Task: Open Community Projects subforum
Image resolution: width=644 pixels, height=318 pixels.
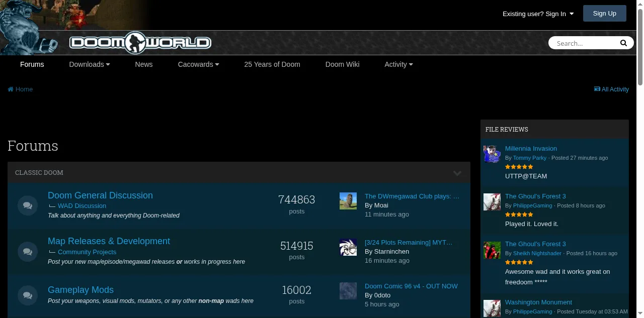Action: pyautogui.click(x=87, y=252)
